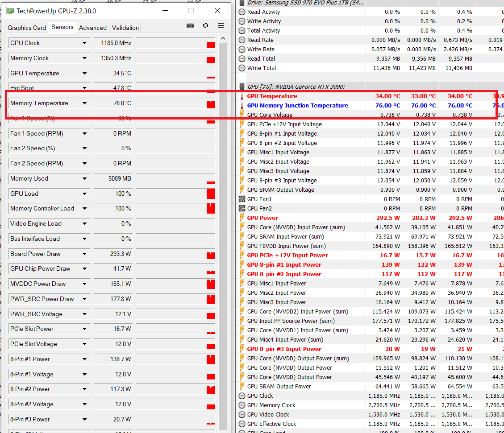504x433 pixels.
Task: Open the GPU Load sensor dropdown
Action: pos(84,194)
